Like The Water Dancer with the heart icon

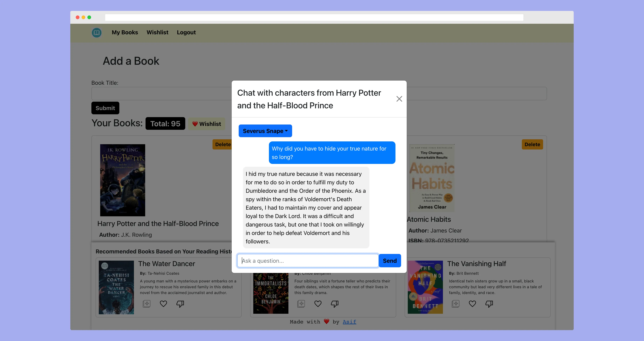163,304
